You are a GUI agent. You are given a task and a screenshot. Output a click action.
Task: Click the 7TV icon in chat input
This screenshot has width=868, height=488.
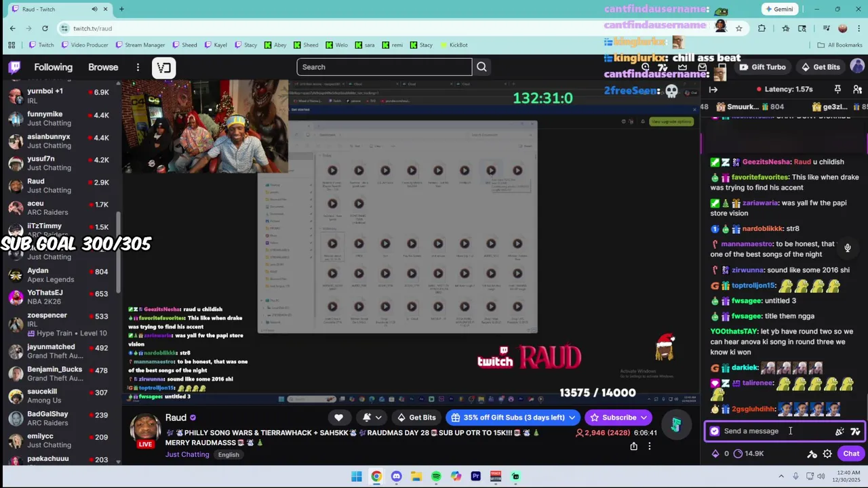[x=855, y=431]
